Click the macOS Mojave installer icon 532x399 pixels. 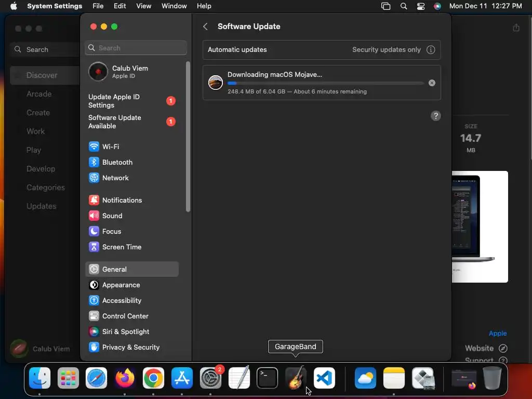click(216, 83)
